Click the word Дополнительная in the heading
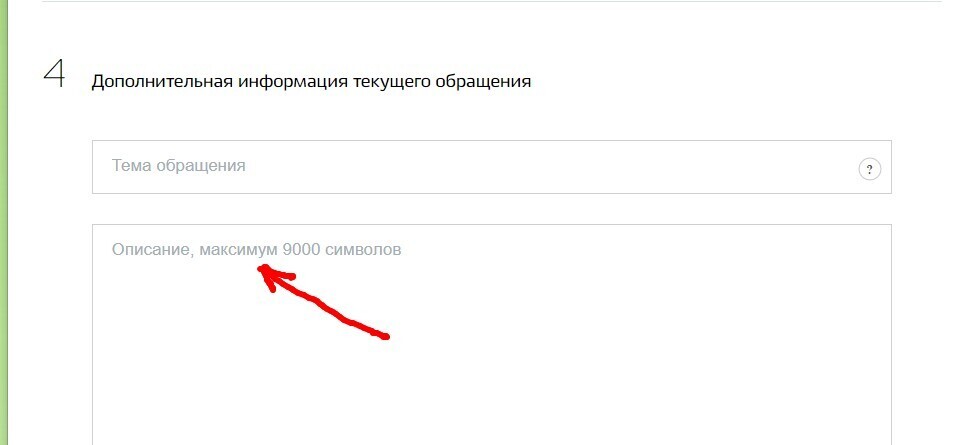 click(x=161, y=81)
